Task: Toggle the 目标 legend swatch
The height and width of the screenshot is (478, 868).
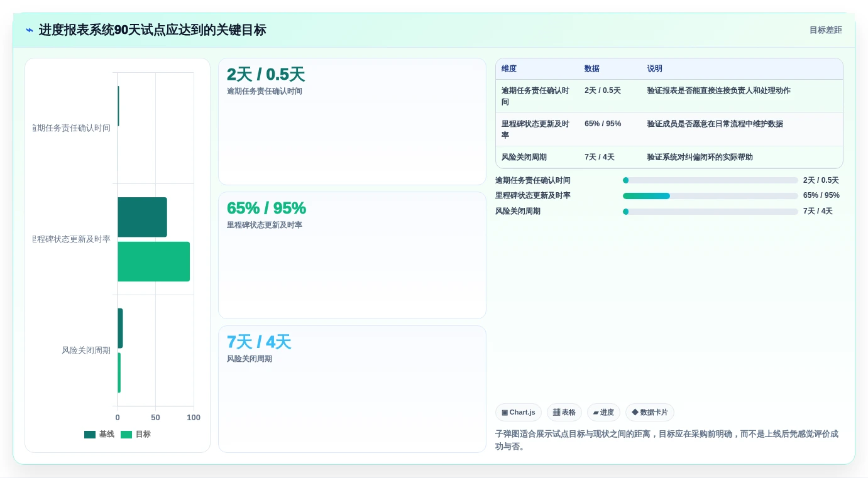Action: [x=126, y=435]
